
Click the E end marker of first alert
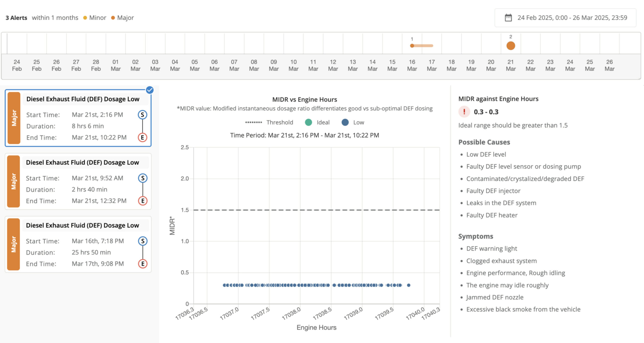[142, 137]
